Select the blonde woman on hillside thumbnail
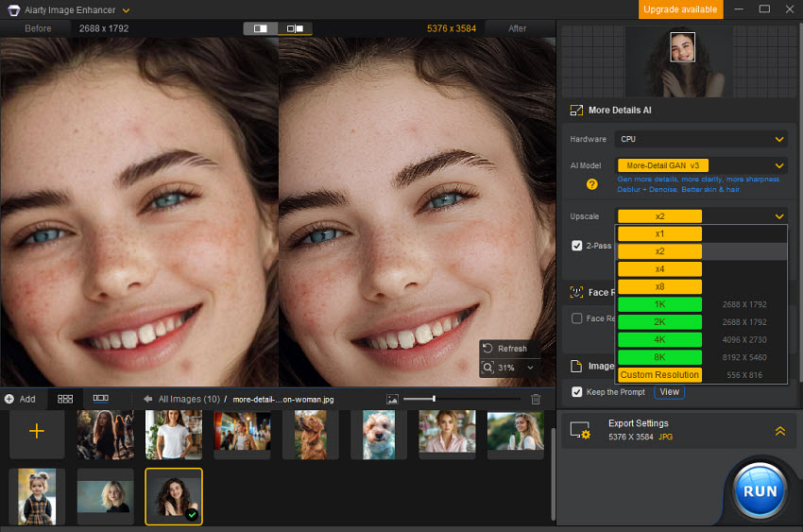Viewport: 803px width, 532px height. click(515, 435)
